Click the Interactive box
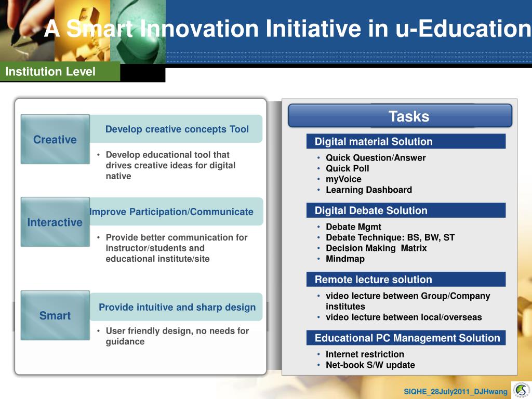The width and height of the screenshot is (532, 399). (55, 222)
